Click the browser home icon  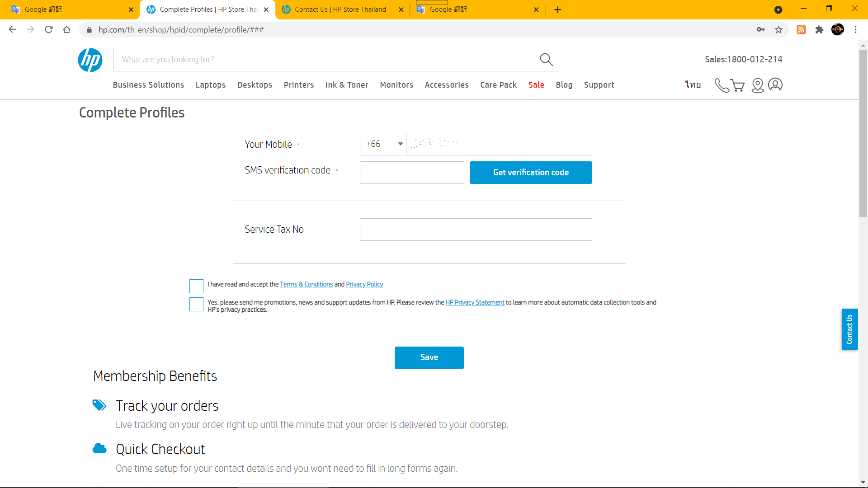coord(66,29)
